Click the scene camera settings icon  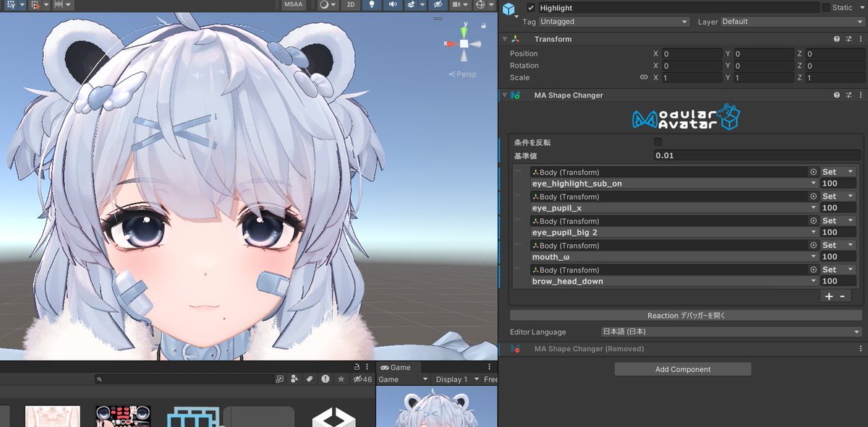(456, 4)
